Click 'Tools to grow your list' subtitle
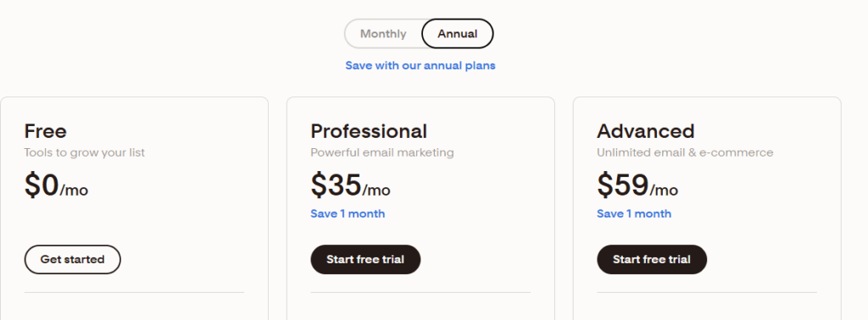 85,152
